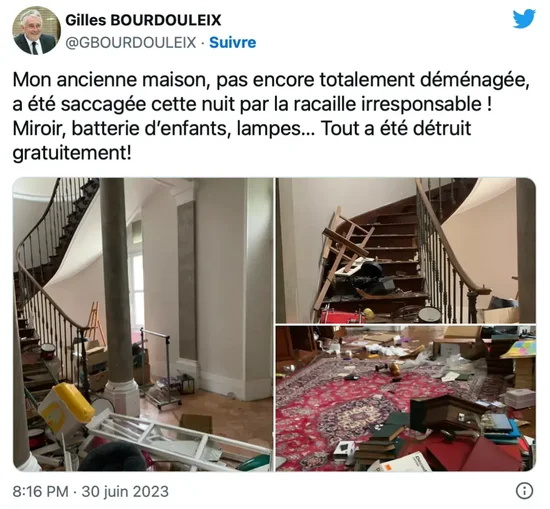
Task: Click the 30 juin 2023 date
Action: [x=125, y=491]
